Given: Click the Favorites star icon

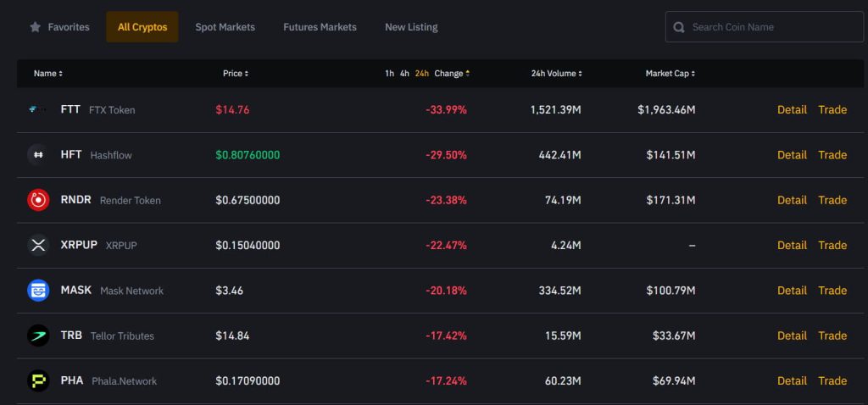Looking at the screenshot, I should click(x=35, y=26).
